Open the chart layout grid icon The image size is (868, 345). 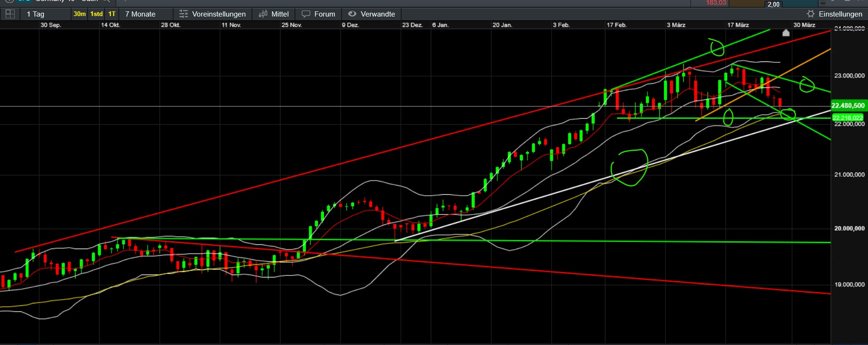[x=9, y=14]
